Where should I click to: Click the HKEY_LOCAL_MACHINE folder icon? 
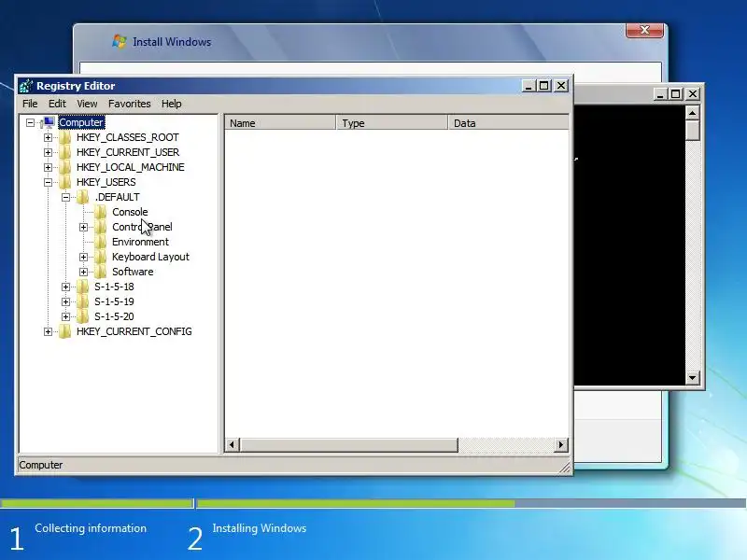(64, 167)
